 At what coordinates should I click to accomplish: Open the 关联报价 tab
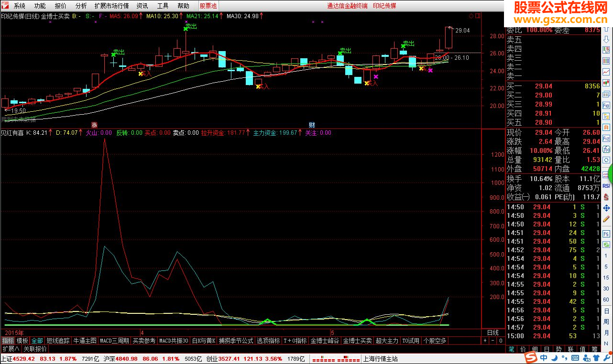[35, 349]
